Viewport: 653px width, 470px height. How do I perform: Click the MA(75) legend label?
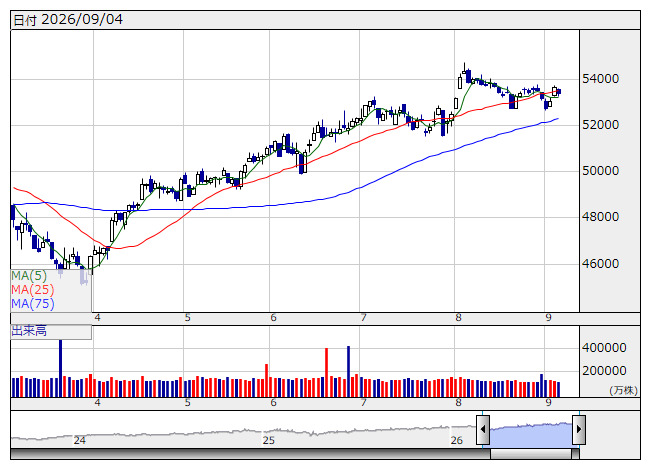(x=32, y=304)
